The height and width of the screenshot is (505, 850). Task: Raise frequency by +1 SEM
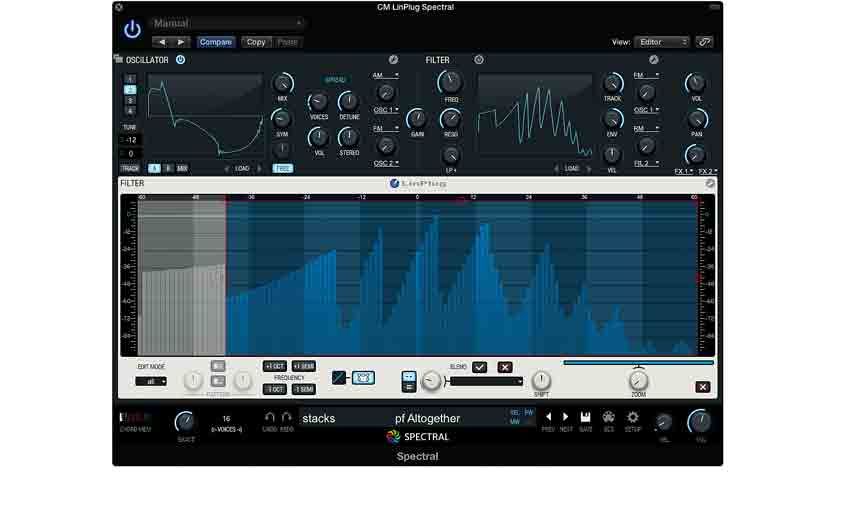(304, 366)
